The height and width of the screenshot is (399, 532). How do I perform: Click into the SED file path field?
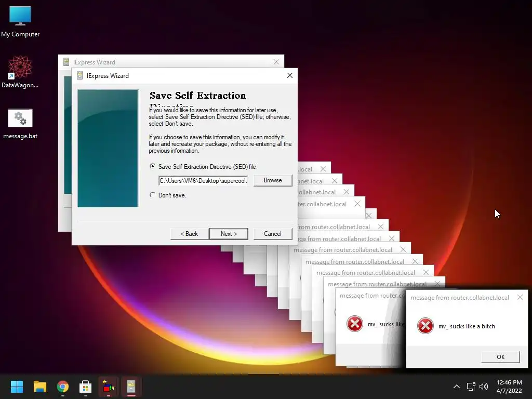203,180
